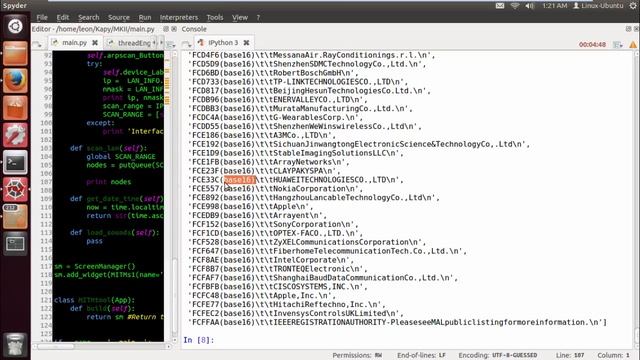Click the editor horizontal scrollbar right arrow

point(169,347)
